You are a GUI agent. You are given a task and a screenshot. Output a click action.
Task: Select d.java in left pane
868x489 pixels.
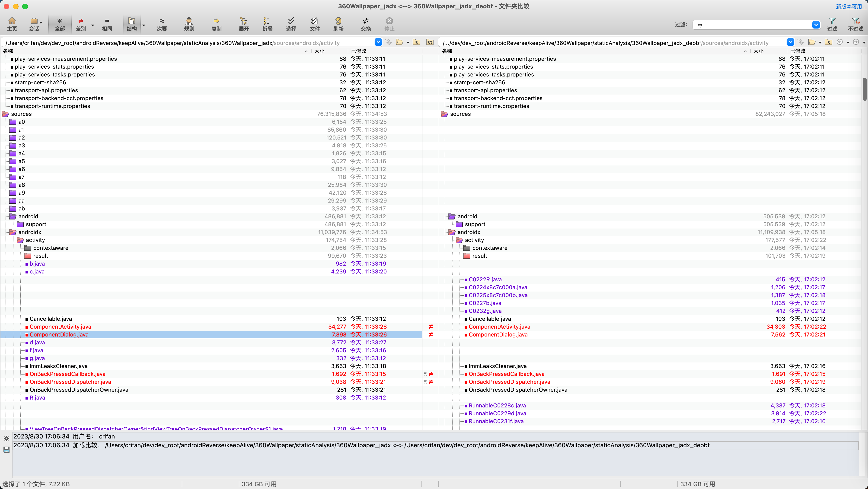pos(37,343)
